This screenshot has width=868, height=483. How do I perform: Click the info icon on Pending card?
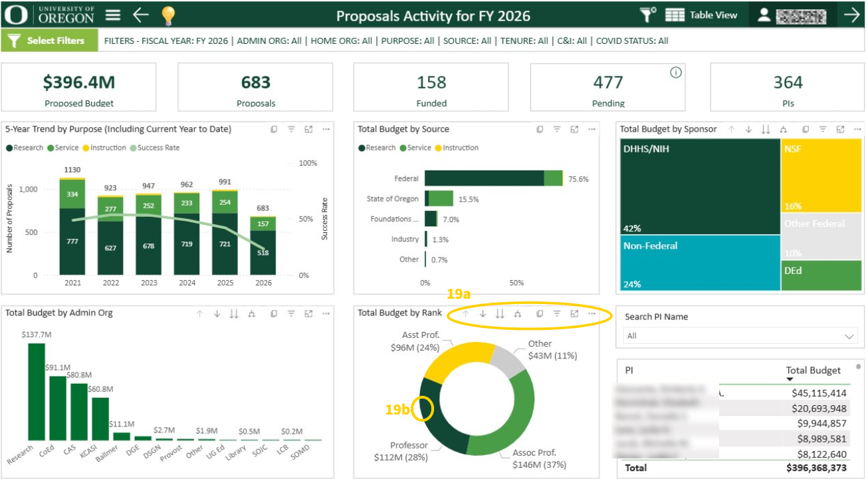coord(676,73)
